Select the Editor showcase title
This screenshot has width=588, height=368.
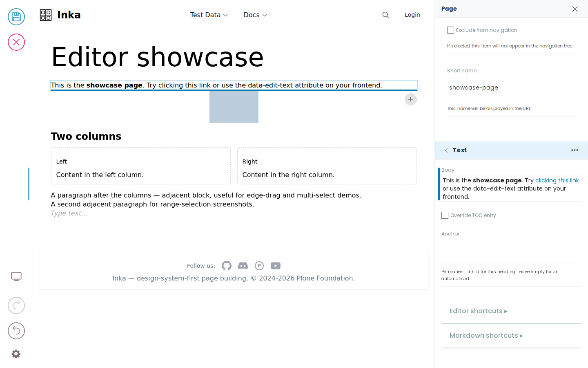coord(158,57)
